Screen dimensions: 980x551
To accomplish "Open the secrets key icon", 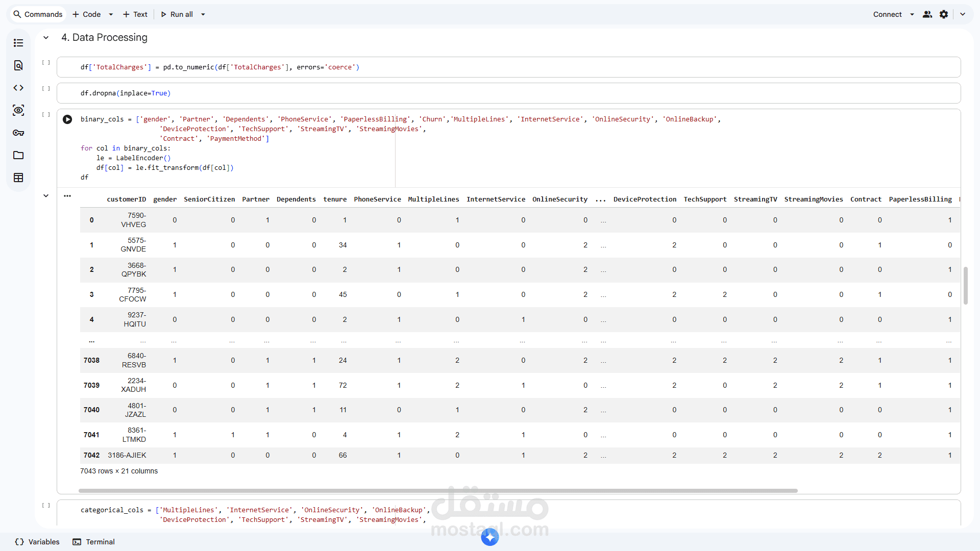I will pyautogui.click(x=18, y=133).
